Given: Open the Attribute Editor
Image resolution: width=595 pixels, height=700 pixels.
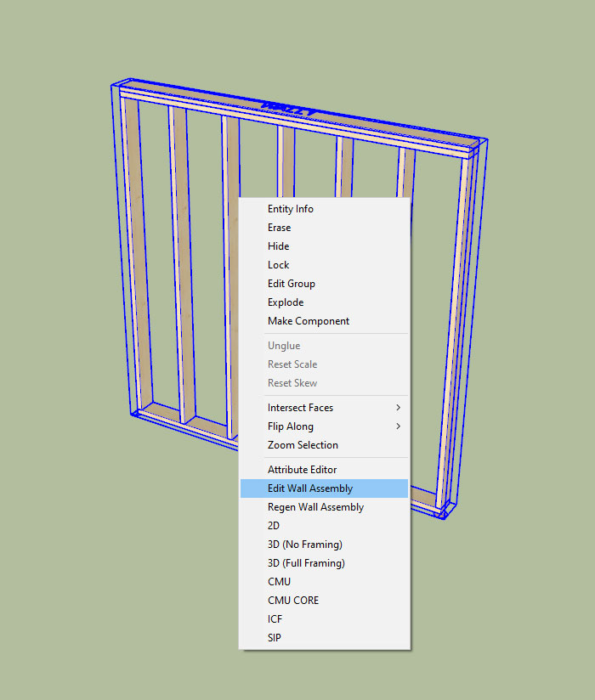Looking at the screenshot, I should coord(303,470).
